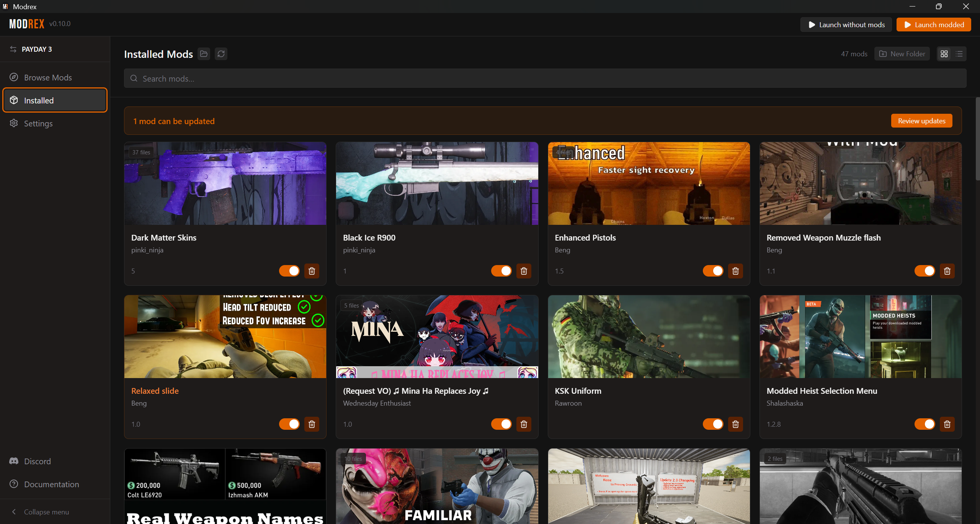Click the '1 mod can be updated' notice
Screen dimensions: 980x524
tap(174, 121)
